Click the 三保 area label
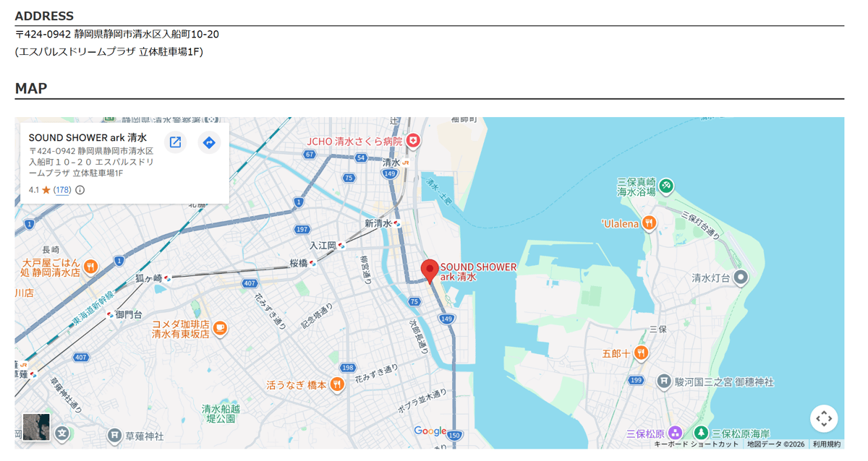868x461 pixels. [x=658, y=329]
